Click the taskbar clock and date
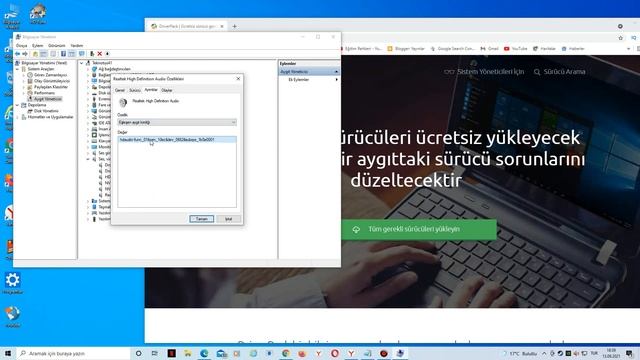640x360 pixels. [611, 353]
